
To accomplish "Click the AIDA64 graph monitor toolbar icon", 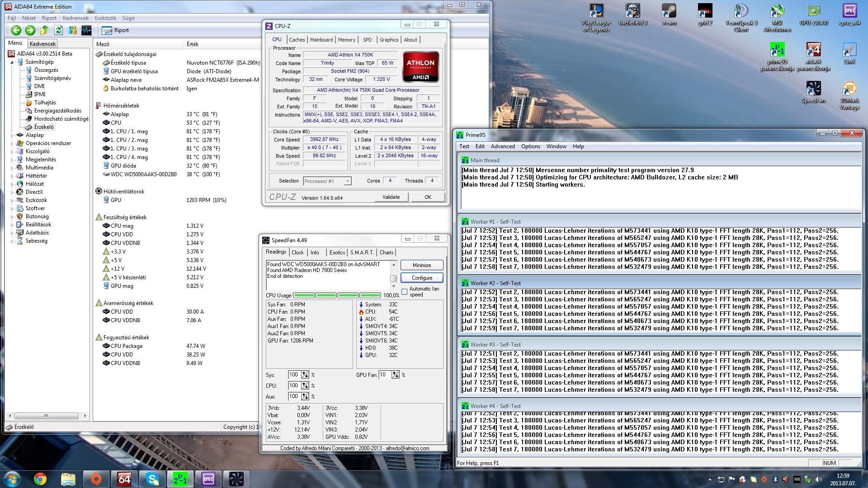I will (86, 30).
